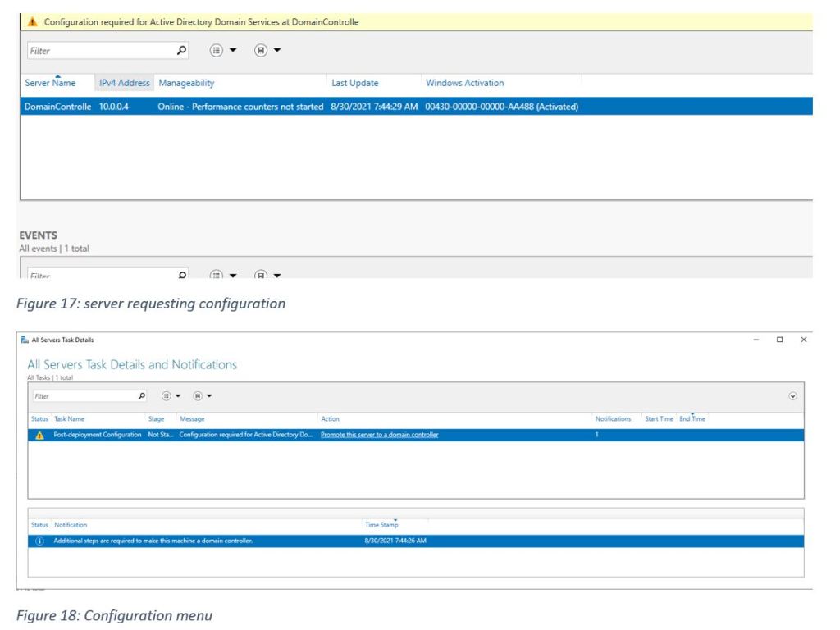This screenshot has width=840, height=630.
Task: Sort servers by the Server Name column header
Action: click(50, 84)
